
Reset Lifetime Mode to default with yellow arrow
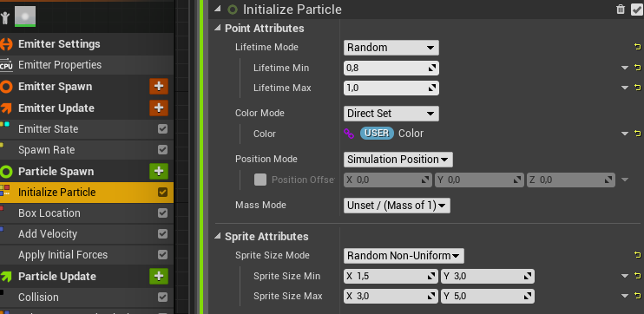[637, 47]
